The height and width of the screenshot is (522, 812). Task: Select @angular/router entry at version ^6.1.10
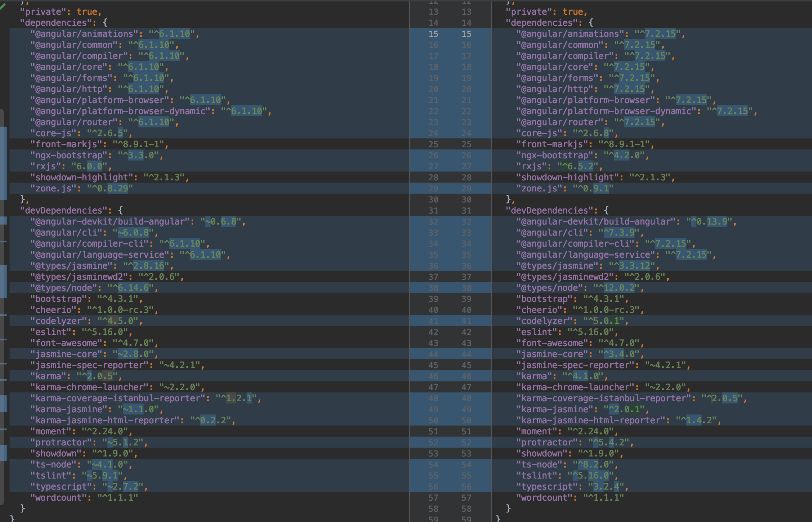[x=105, y=122]
